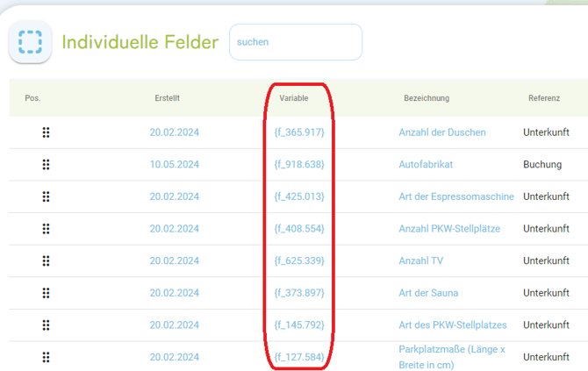
Task: Click drag handle for Autofabrikat row
Action: click(46, 165)
